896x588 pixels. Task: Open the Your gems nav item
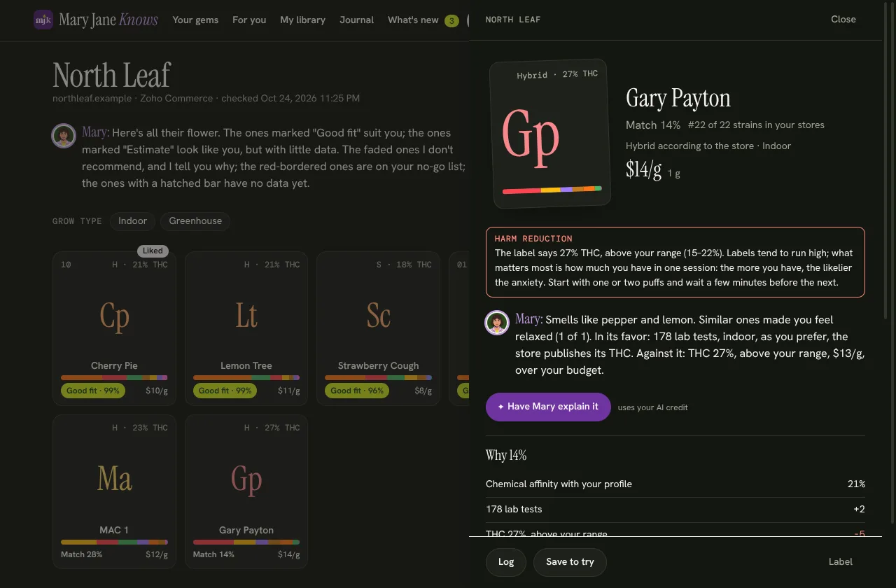[195, 20]
